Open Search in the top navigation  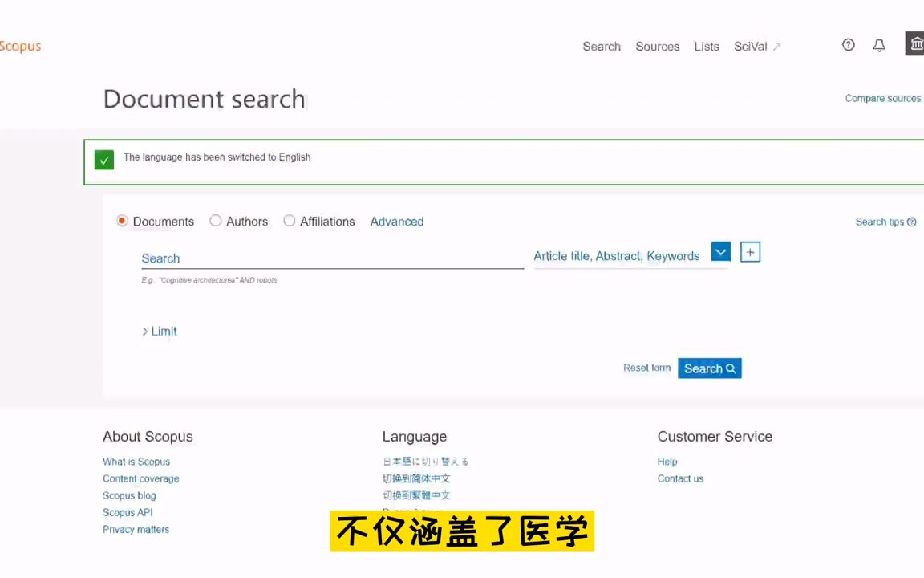[602, 47]
